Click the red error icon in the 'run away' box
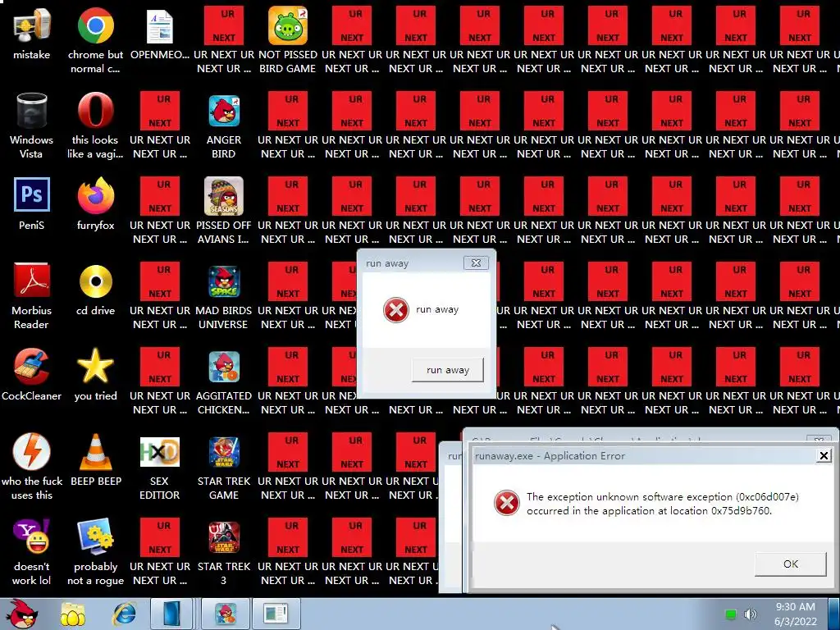840x630 pixels. 396,309
